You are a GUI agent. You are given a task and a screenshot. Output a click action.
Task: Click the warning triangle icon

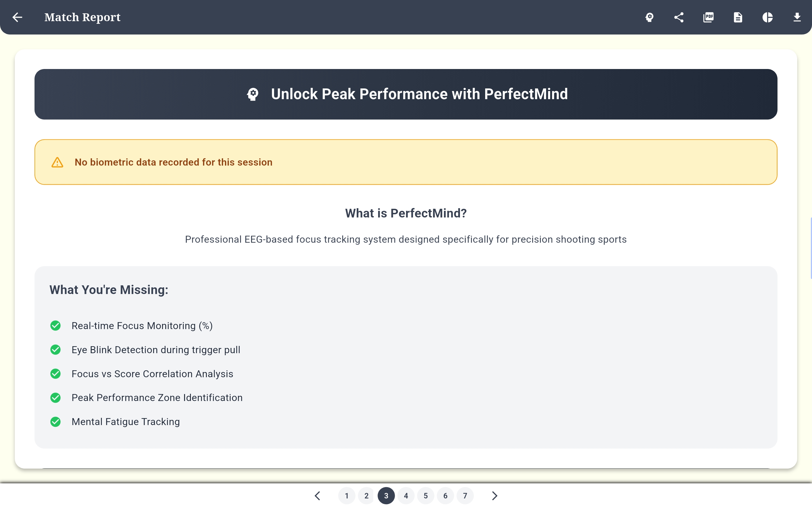(57, 162)
